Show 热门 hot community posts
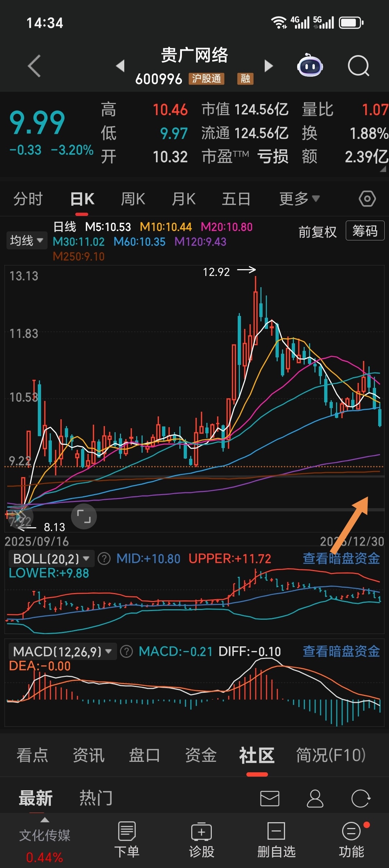389x868 pixels. (x=96, y=798)
